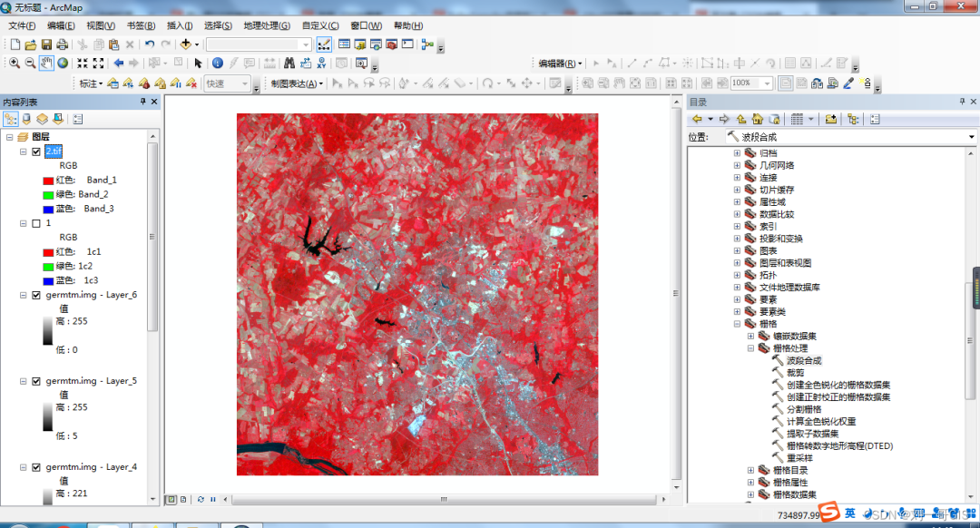Toggle germtm.img - Layer_6 visibility
This screenshot has width=980, height=528.
click(36, 295)
